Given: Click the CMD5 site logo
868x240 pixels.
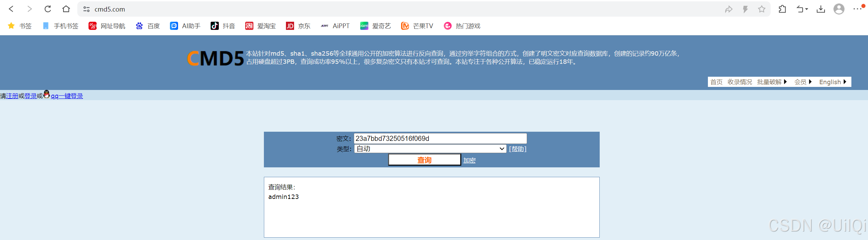Looking at the screenshot, I should point(215,58).
